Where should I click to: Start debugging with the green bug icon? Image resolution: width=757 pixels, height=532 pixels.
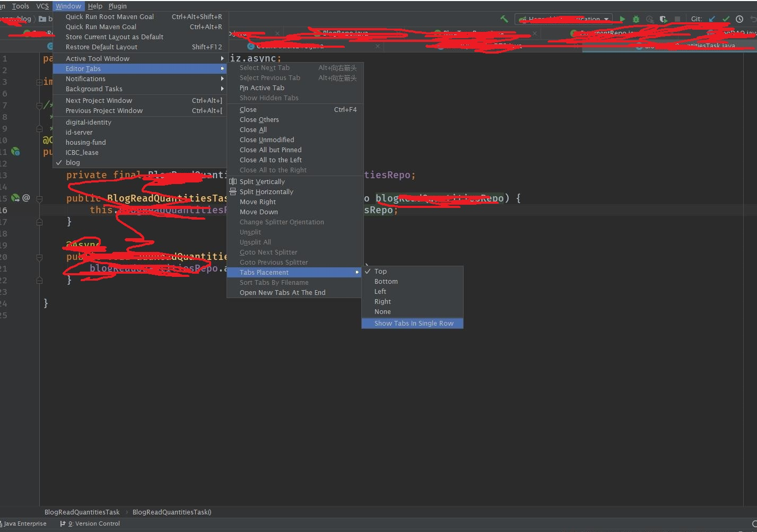636,19
